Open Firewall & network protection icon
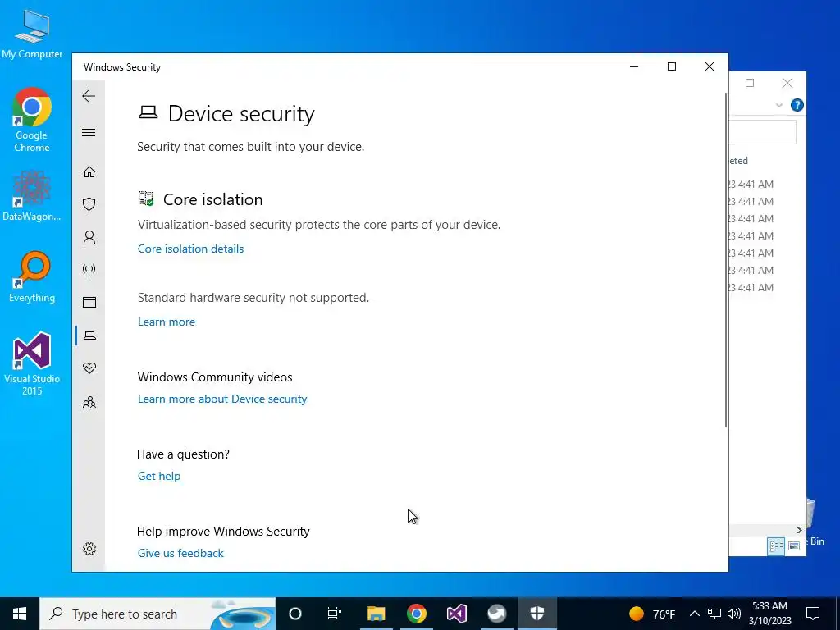840x630 pixels. pyautogui.click(x=89, y=269)
